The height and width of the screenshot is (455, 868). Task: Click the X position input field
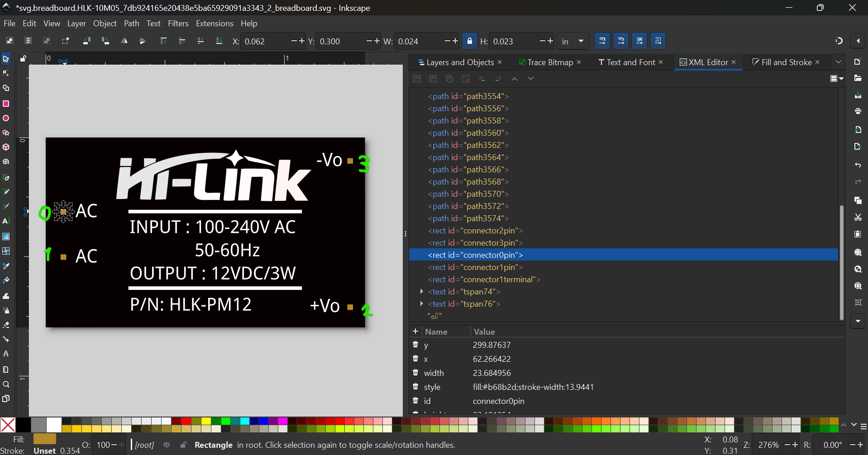265,41
